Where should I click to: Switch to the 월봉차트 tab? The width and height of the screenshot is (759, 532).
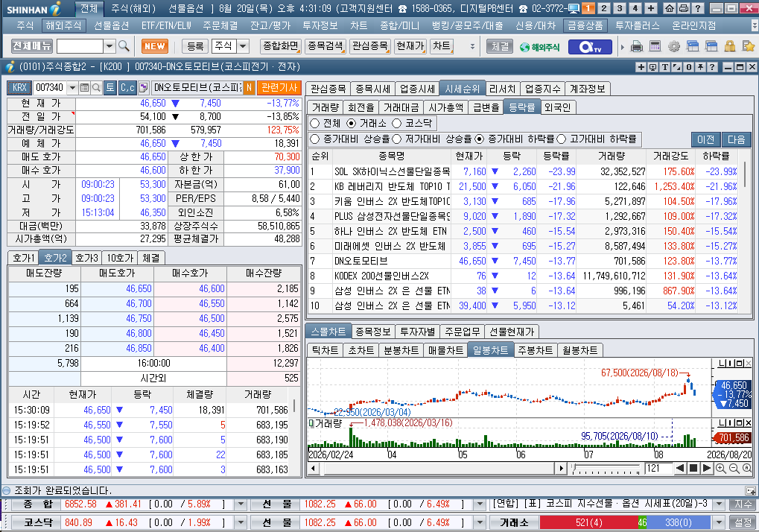(580, 350)
